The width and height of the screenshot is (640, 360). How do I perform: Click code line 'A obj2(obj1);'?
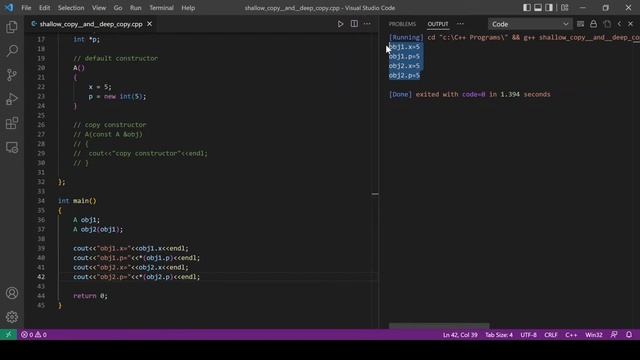click(x=98, y=229)
